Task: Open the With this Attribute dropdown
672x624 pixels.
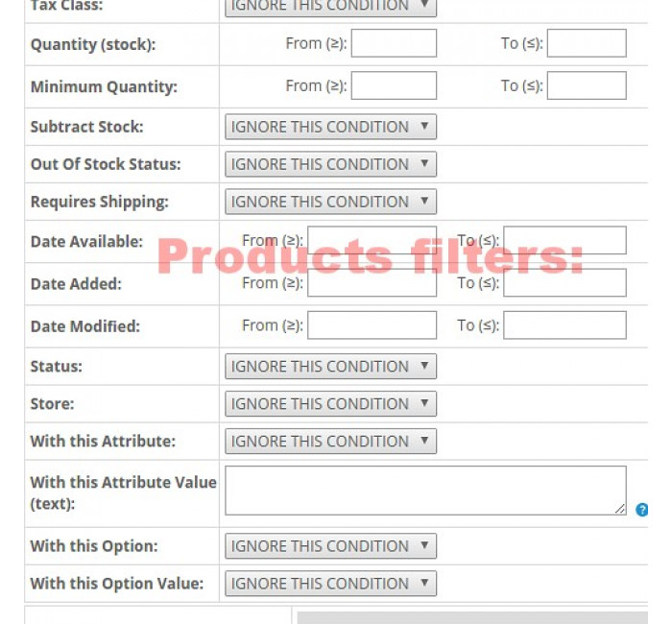Action: pyautogui.click(x=330, y=441)
